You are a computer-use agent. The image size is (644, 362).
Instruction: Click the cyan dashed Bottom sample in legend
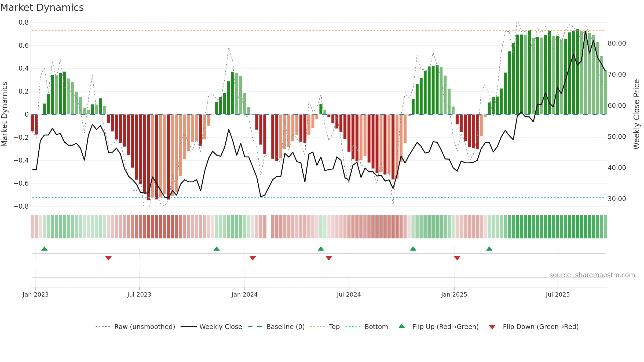[x=353, y=327]
